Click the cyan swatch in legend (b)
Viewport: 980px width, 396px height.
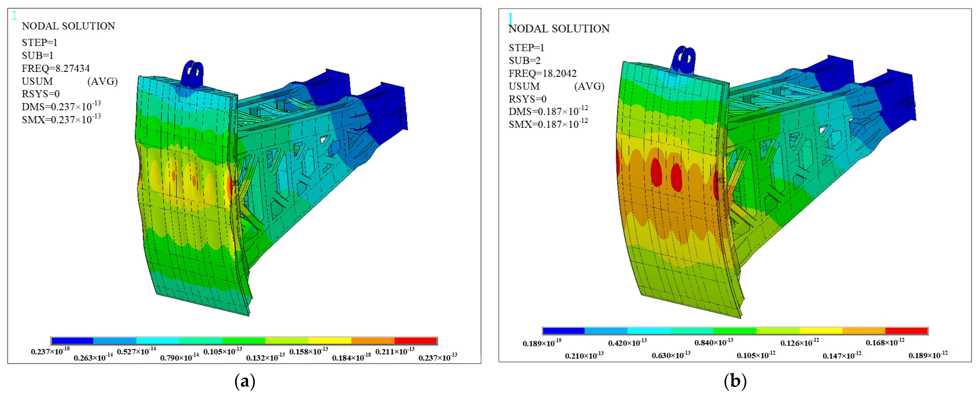(649, 330)
